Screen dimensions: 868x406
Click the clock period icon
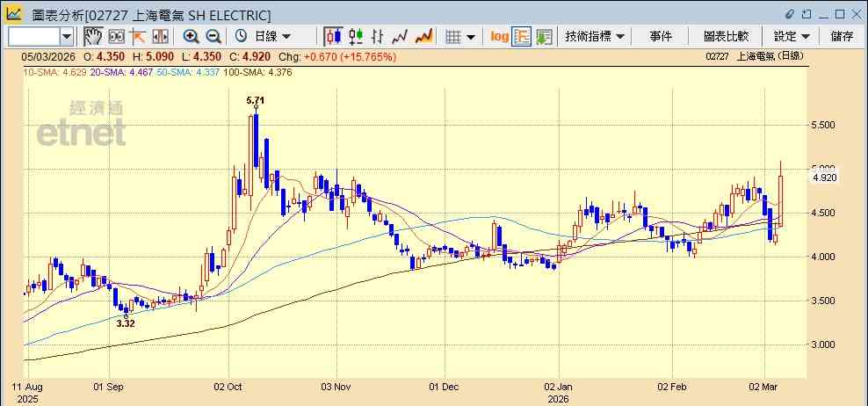pyautogui.click(x=241, y=37)
